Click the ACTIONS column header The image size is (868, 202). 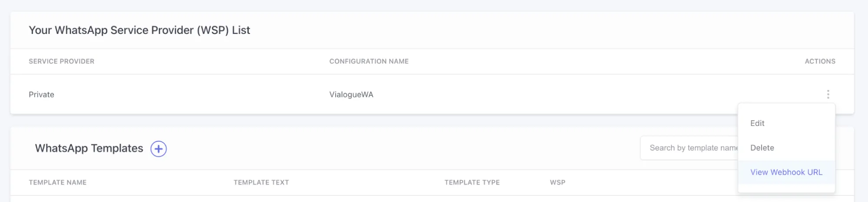point(820,61)
